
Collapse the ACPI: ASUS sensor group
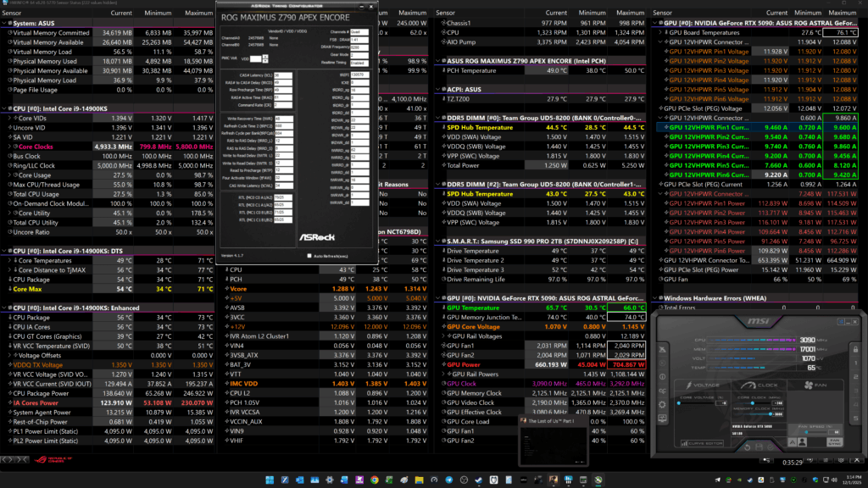click(x=438, y=89)
